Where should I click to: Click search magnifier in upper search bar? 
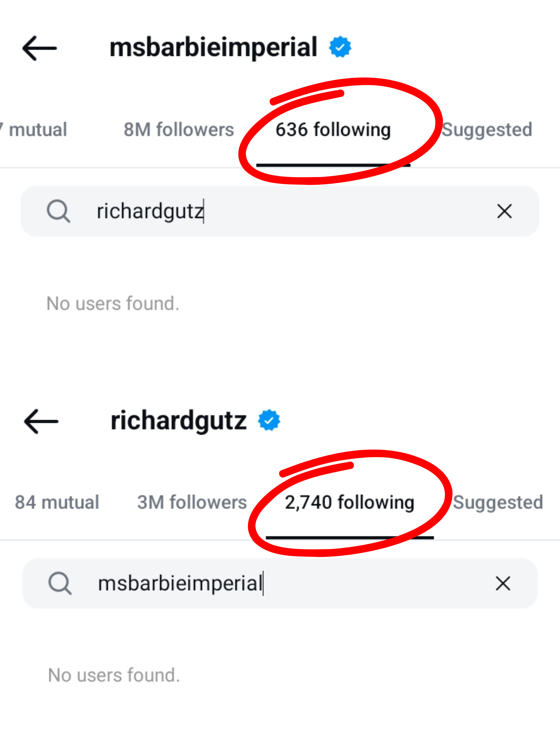click(58, 211)
